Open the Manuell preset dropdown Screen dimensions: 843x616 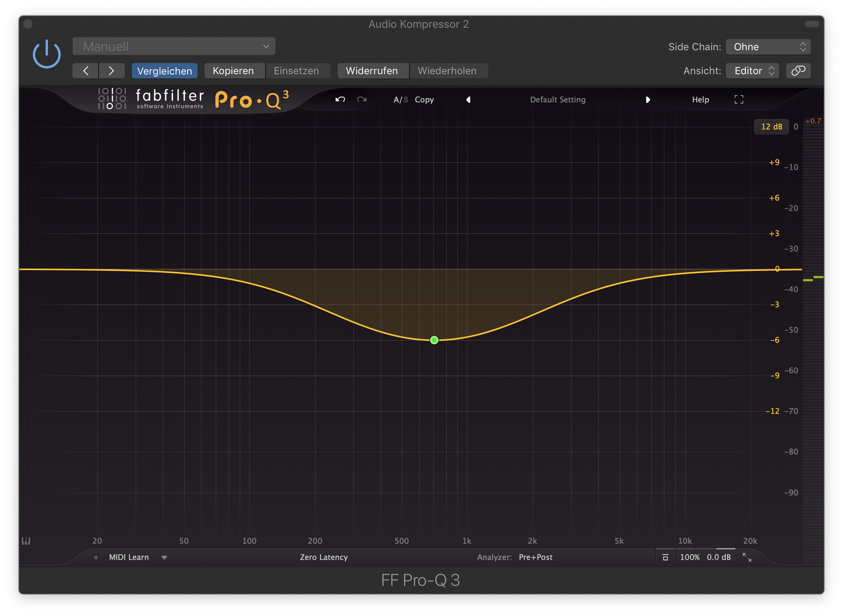coord(174,46)
